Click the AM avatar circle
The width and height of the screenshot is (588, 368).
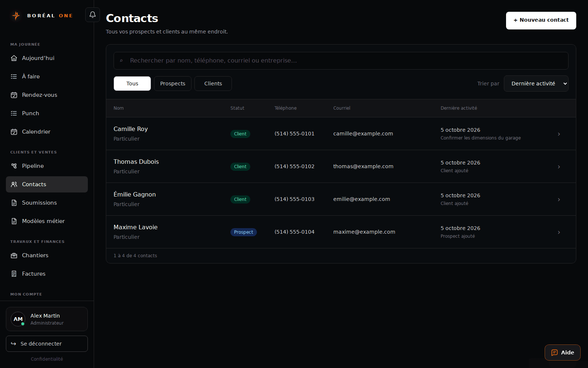click(x=18, y=319)
